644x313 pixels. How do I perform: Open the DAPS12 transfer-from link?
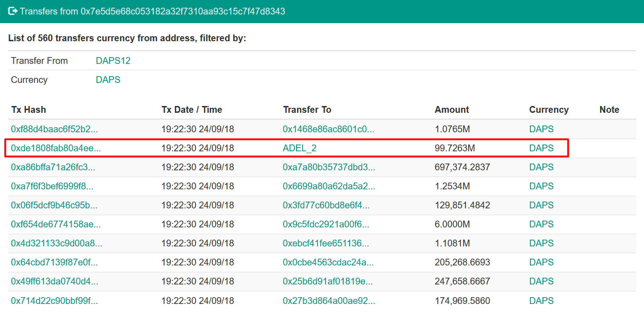click(113, 61)
